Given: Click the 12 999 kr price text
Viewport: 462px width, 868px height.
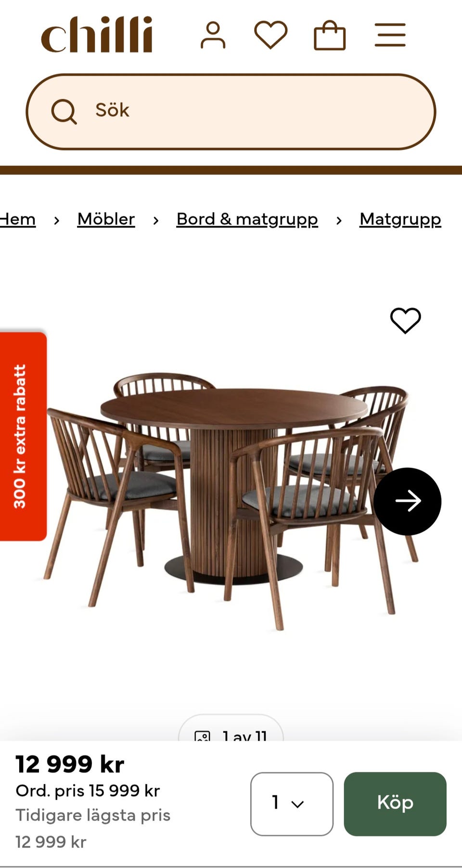Looking at the screenshot, I should [70, 764].
